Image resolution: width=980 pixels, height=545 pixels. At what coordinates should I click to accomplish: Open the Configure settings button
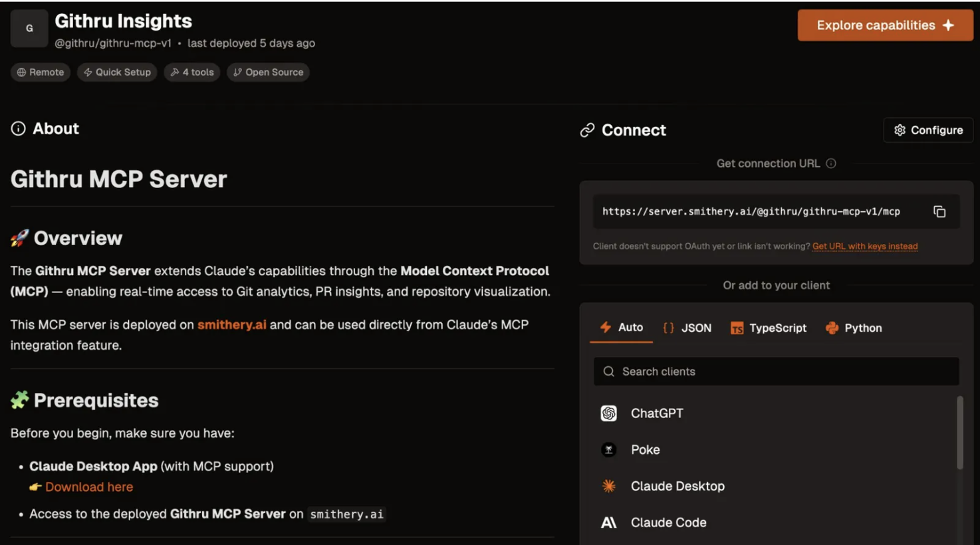928,130
